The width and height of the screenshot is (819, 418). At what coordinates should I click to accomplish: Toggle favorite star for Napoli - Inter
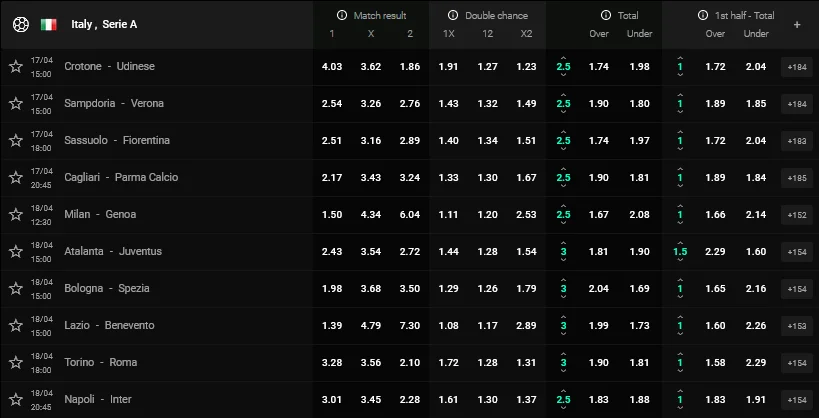(15, 400)
